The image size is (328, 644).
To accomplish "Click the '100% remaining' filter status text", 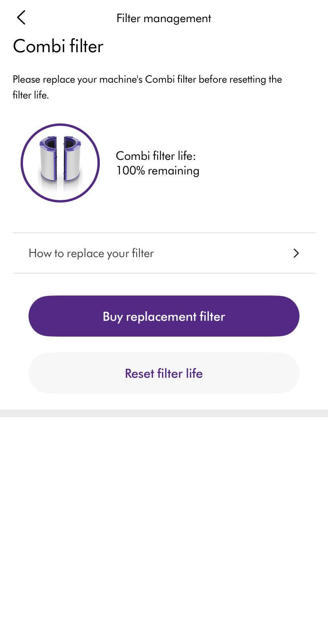I will tap(158, 171).
